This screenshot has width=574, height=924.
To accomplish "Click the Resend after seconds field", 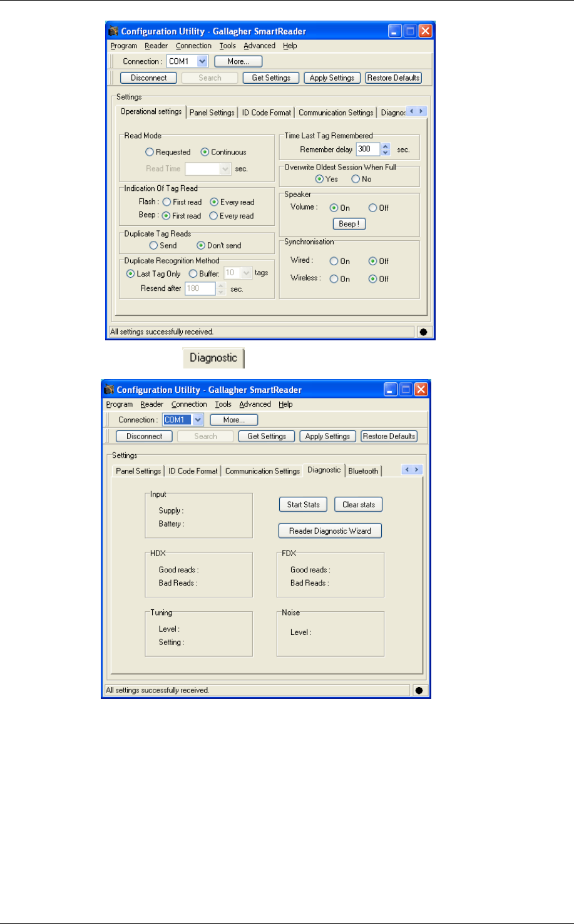I will [x=200, y=288].
